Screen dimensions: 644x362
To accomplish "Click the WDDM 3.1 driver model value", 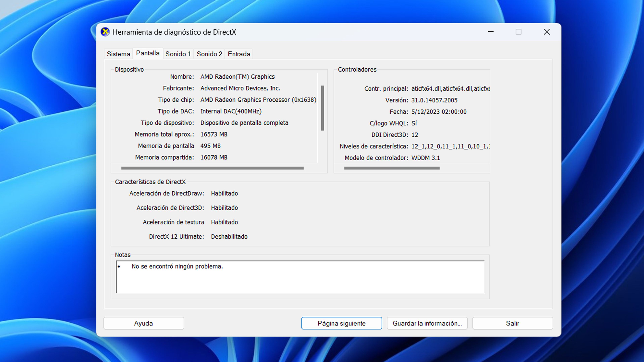I will pos(425,158).
